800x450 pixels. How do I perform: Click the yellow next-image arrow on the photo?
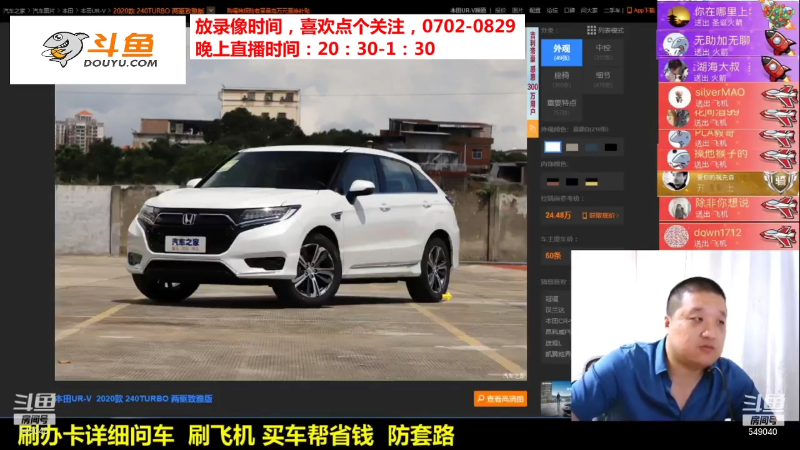pyautogui.click(x=446, y=296)
